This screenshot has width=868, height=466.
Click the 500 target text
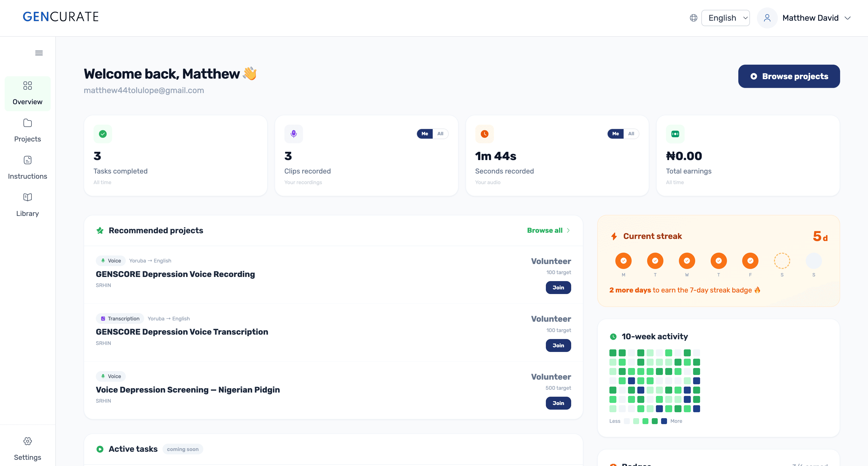click(x=558, y=388)
